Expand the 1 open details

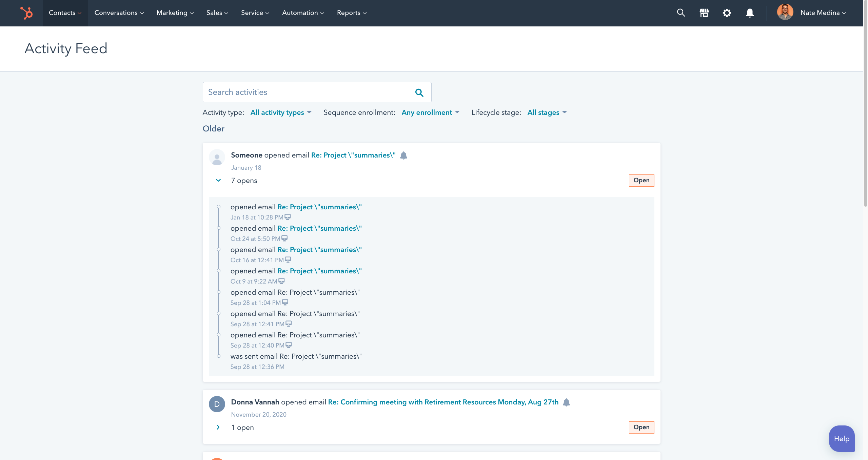218,427
